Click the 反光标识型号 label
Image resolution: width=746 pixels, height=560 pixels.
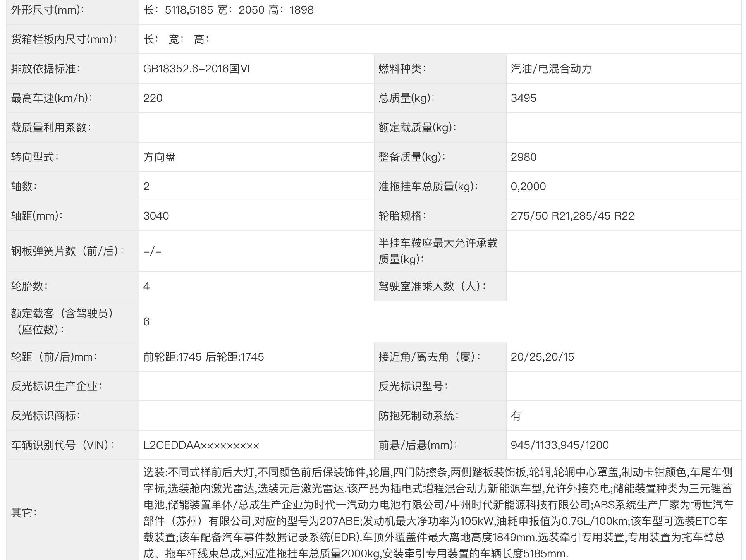pyautogui.click(x=413, y=387)
